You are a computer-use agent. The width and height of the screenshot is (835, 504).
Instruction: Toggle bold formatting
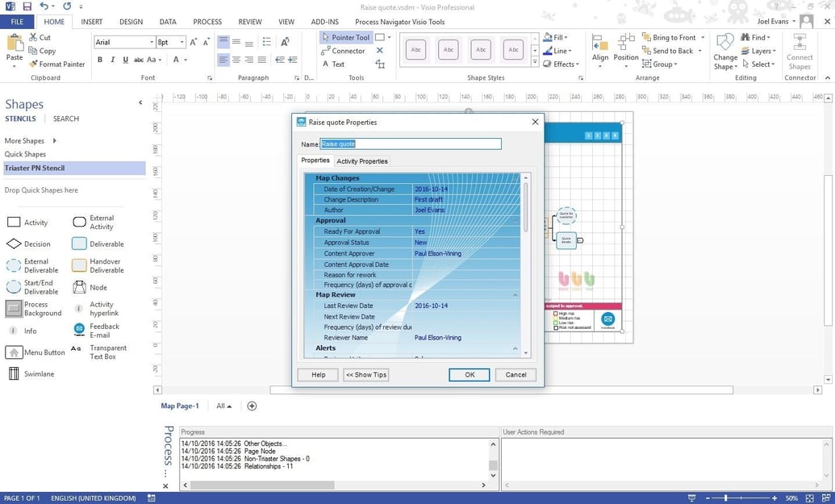(100, 59)
